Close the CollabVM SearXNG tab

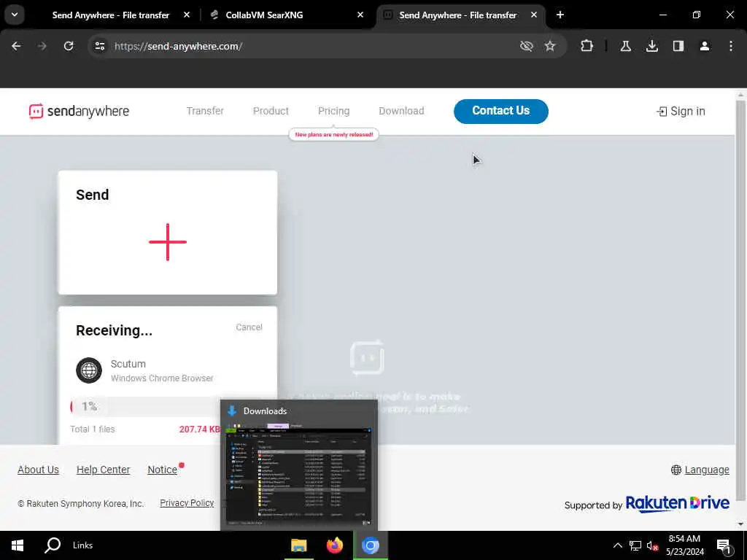point(360,15)
